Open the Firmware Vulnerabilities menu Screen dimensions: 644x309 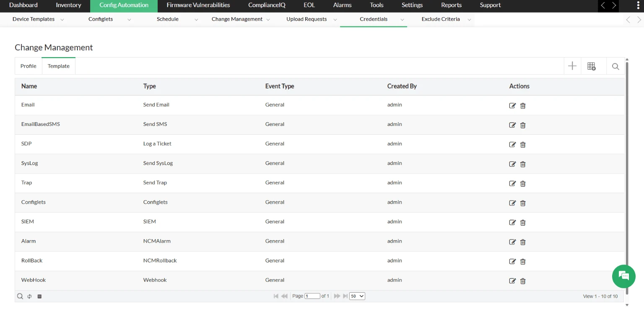[x=198, y=5]
